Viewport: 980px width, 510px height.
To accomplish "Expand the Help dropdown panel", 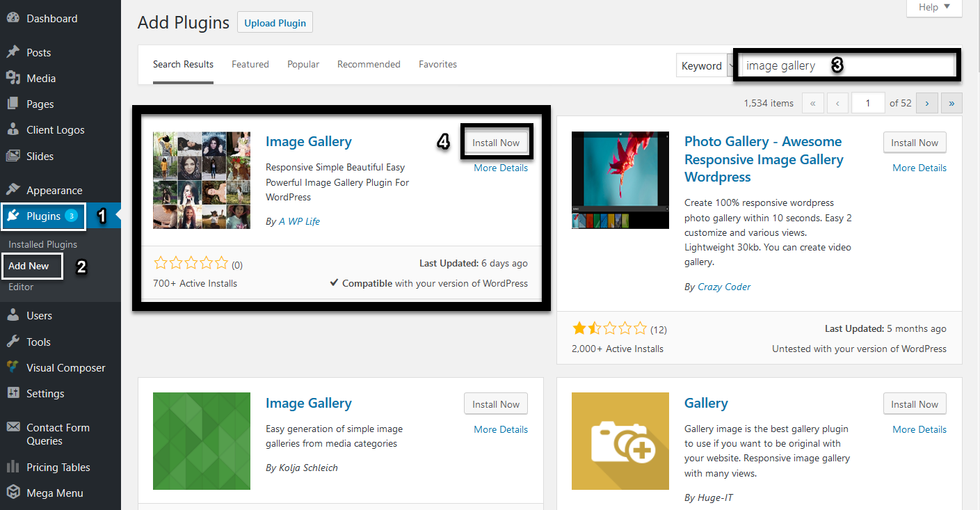I will [933, 8].
